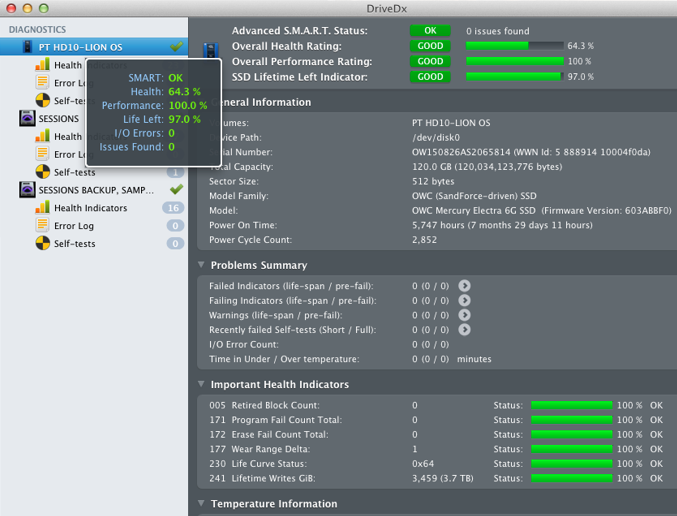Click Error Log icon under SESSIONS BACKUP
Image resolution: width=677 pixels, height=516 pixels.
[x=42, y=225]
